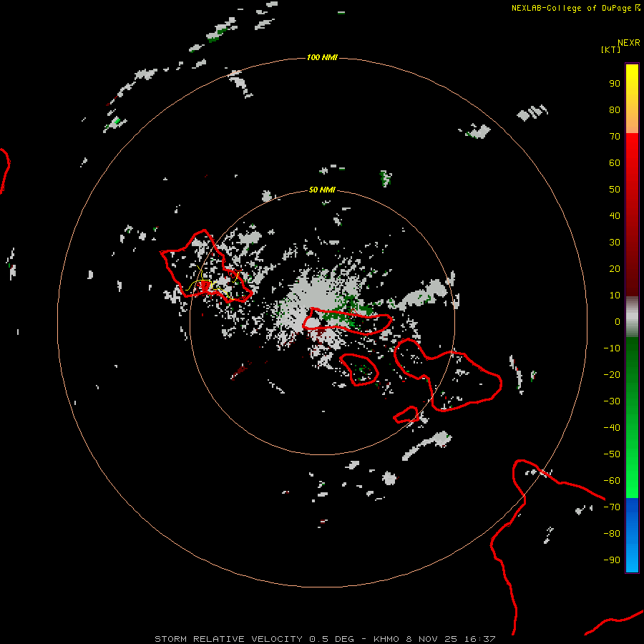Click the -70 value on the velocity scale
Screen dimensions: 644x644
tap(612, 507)
